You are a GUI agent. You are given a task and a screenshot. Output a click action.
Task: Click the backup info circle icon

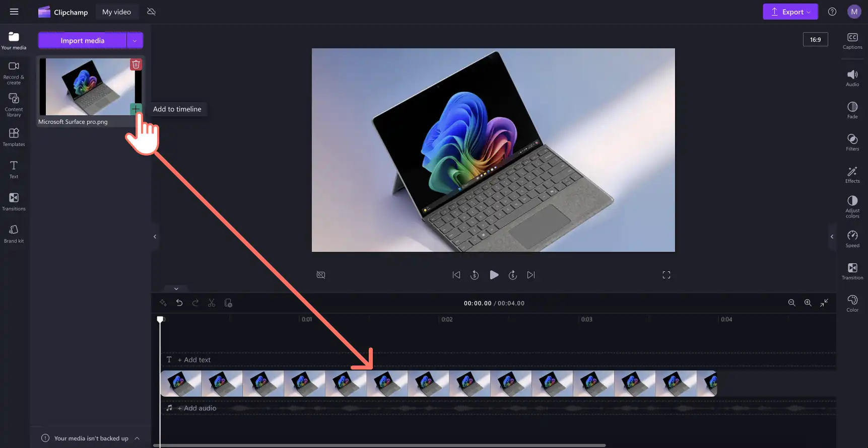pyautogui.click(x=45, y=438)
